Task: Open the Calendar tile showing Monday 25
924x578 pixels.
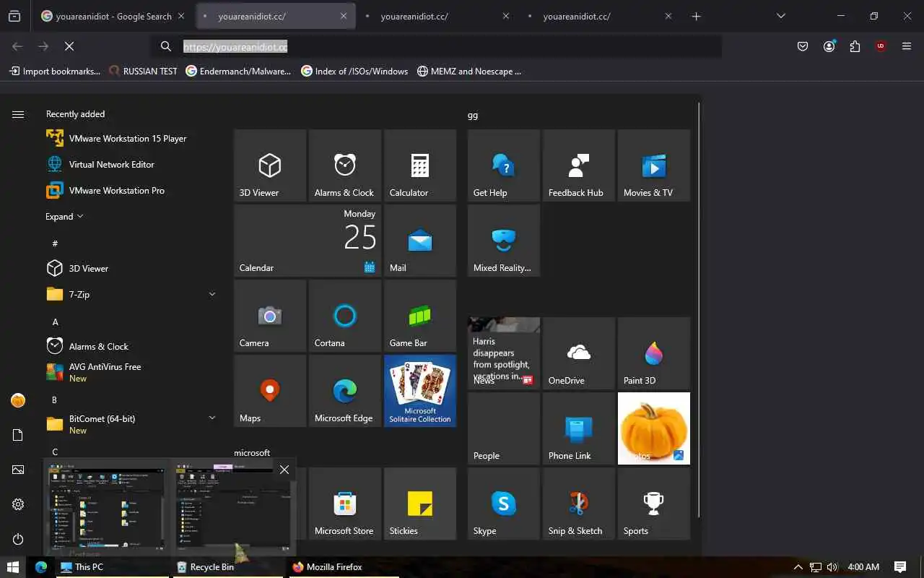Action: click(x=308, y=241)
